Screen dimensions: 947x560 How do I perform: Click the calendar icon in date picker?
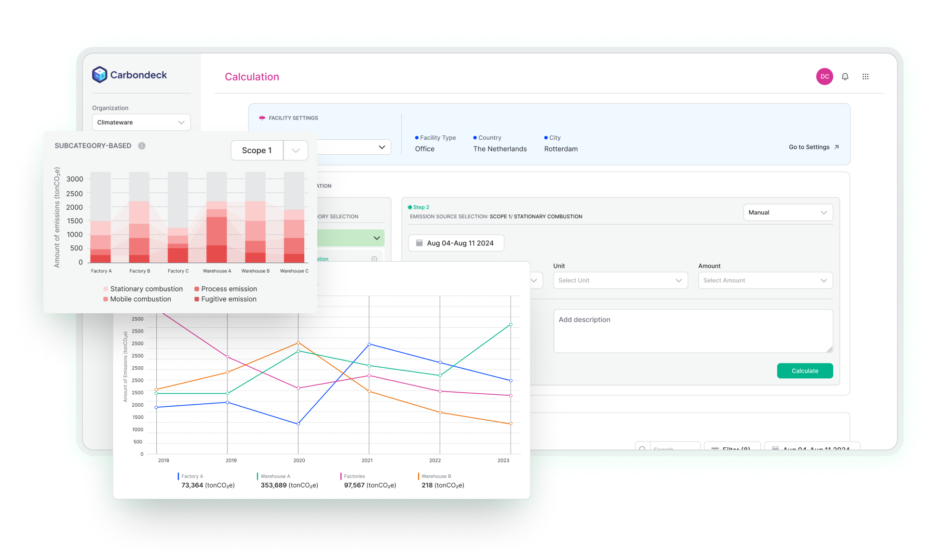[x=419, y=243]
